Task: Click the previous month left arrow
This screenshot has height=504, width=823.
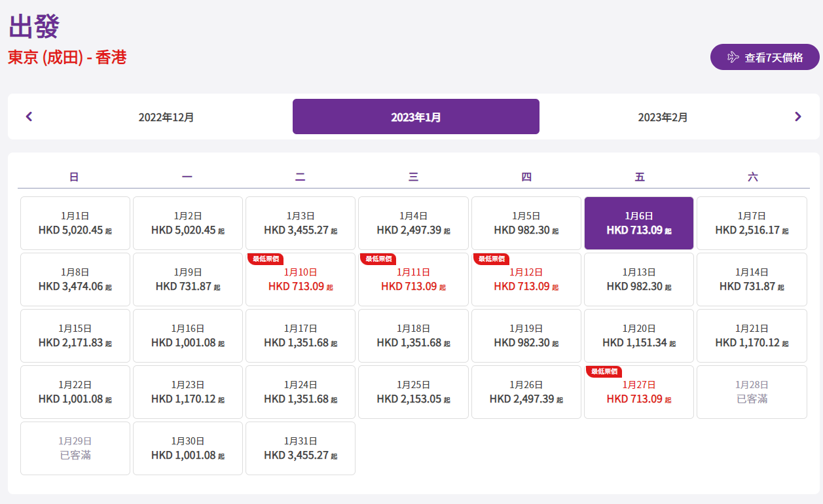Action: tap(29, 117)
